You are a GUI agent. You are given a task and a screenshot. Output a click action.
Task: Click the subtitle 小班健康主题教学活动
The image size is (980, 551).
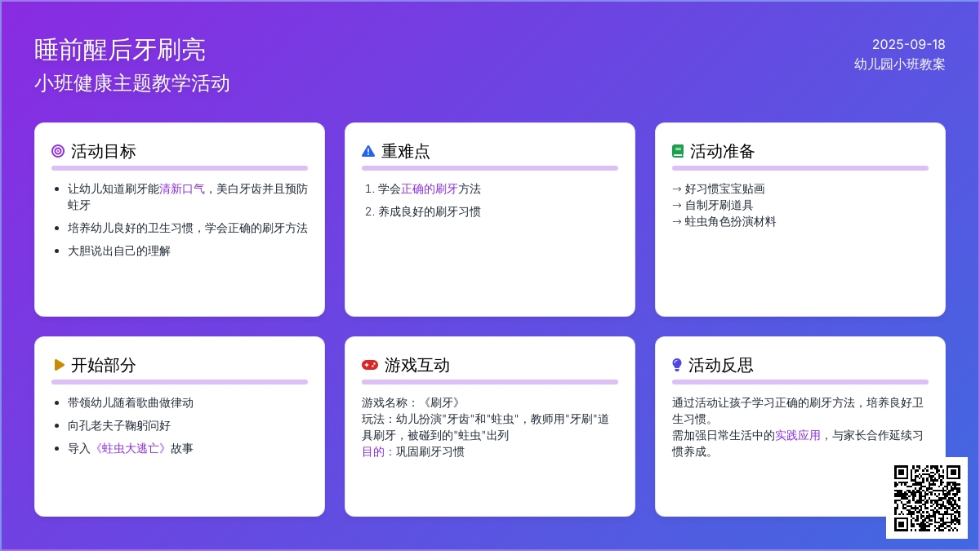(132, 83)
